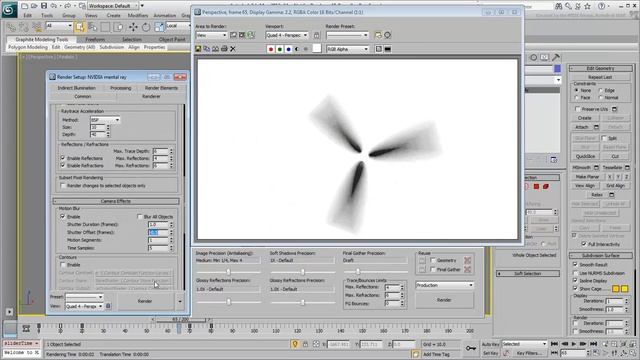
Task: Open the Render Setup View dropdown
Action: 84,306
